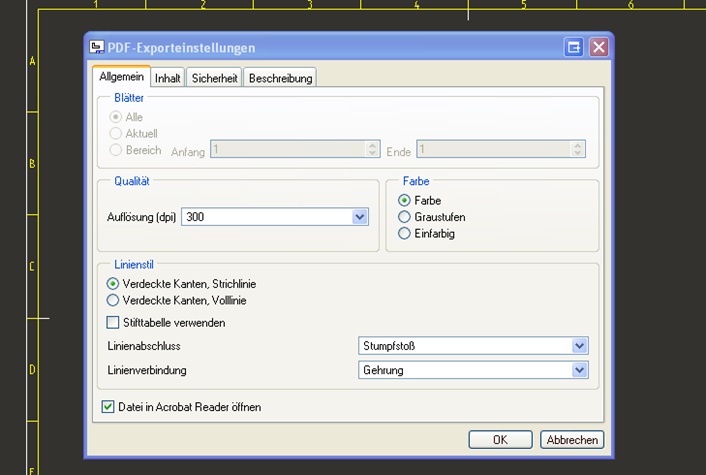The image size is (706, 475).
Task: Click the Linienverbindung label
Action: (147, 370)
